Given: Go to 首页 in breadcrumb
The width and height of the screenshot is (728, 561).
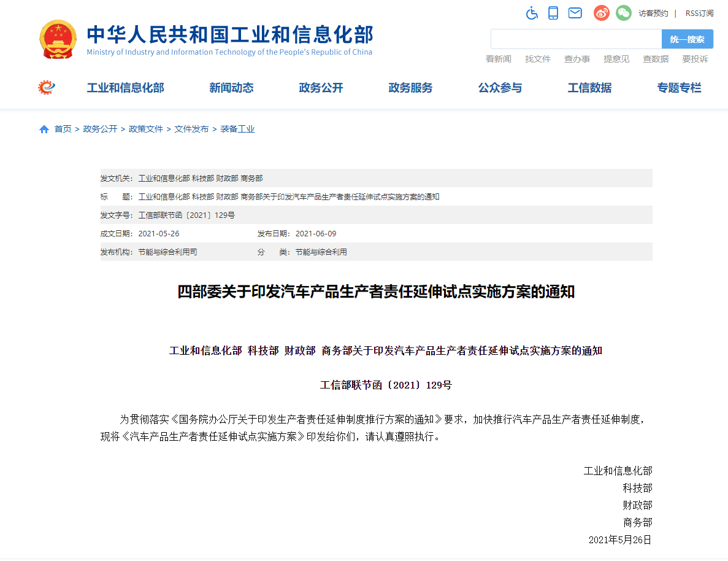Looking at the screenshot, I should (63, 130).
